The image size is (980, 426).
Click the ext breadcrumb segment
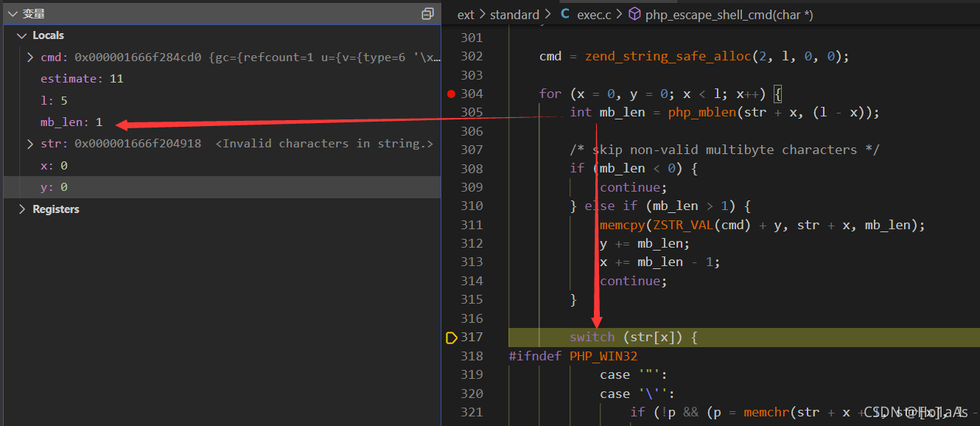pyautogui.click(x=466, y=15)
